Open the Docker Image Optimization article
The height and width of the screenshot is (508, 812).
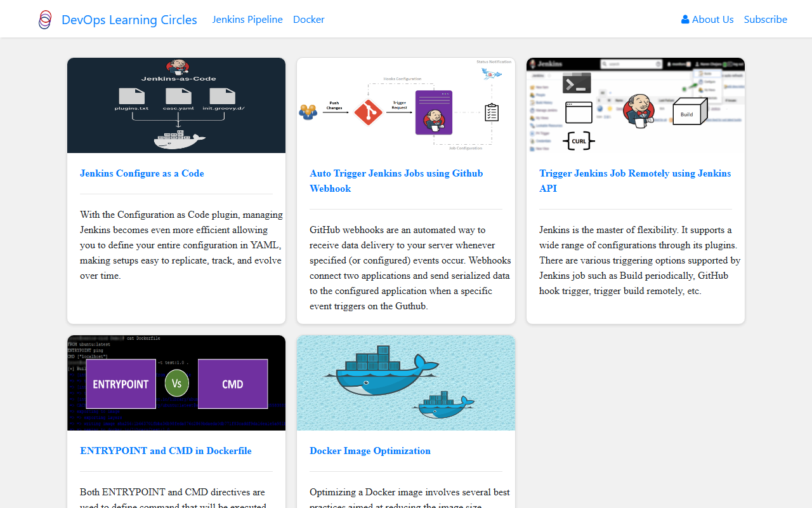(x=370, y=451)
